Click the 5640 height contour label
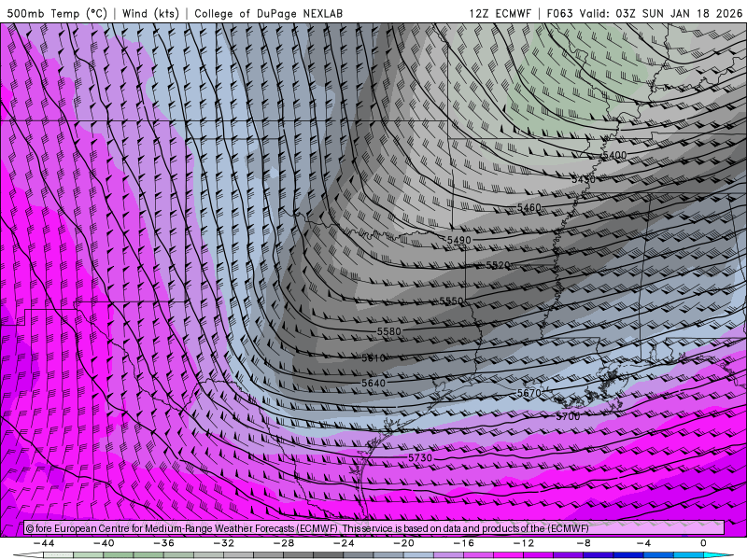Image resolution: width=747 pixels, height=560 pixels. point(373,383)
